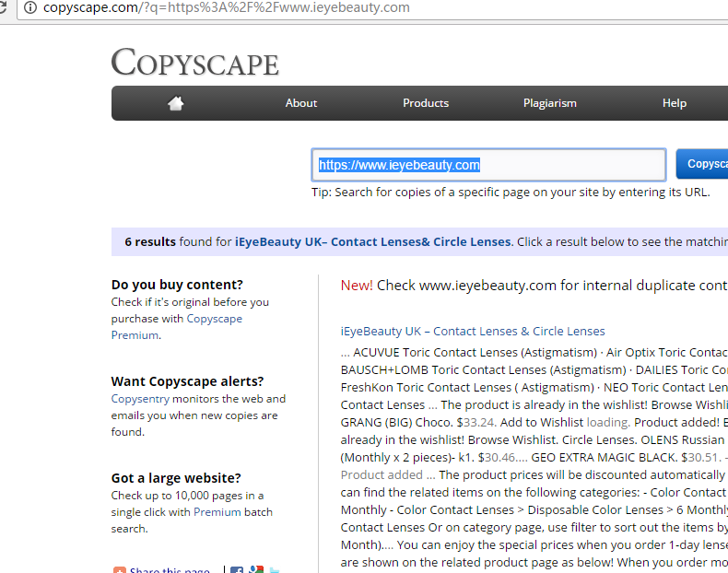Open iEyeBeauty UK link in results banner
This screenshot has width=728, height=573.
(373, 241)
